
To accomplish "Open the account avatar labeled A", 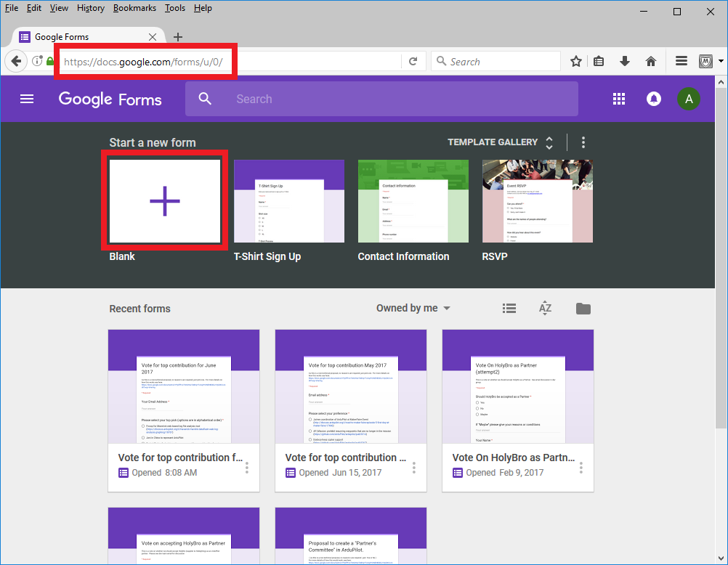I will pos(688,99).
